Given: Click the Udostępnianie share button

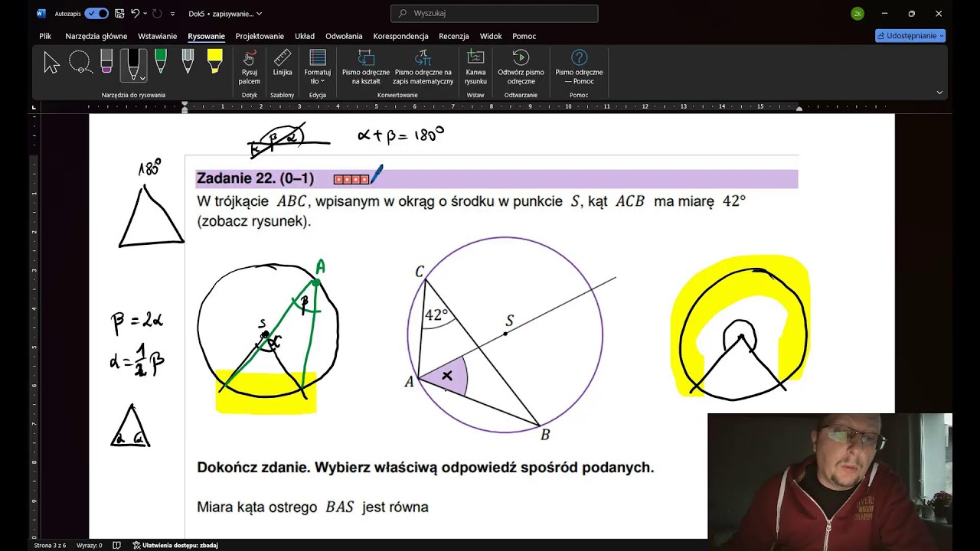Looking at the screenshot, I should point(910,35).
